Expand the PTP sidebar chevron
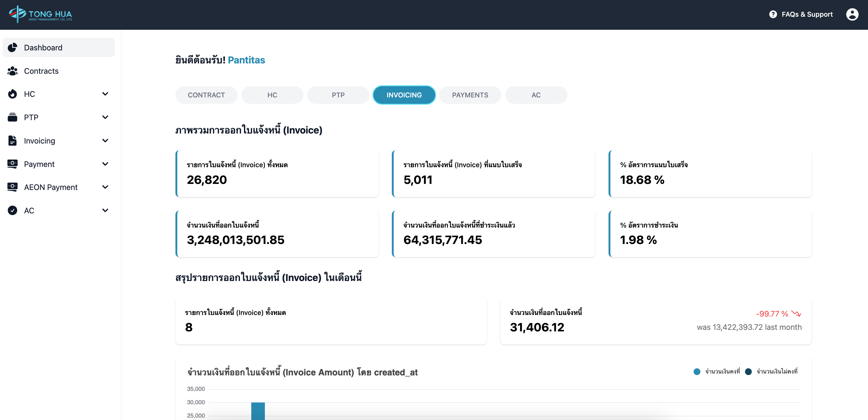The image size is (868, 420). point(105,117)
